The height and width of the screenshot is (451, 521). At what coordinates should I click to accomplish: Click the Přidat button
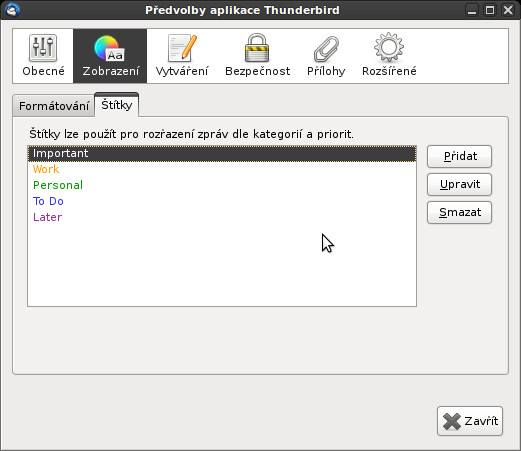pyautogui.click(x=459, y=156)
